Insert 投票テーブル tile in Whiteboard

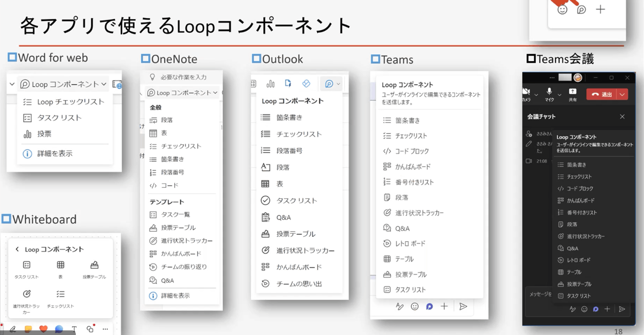point(94,270)
